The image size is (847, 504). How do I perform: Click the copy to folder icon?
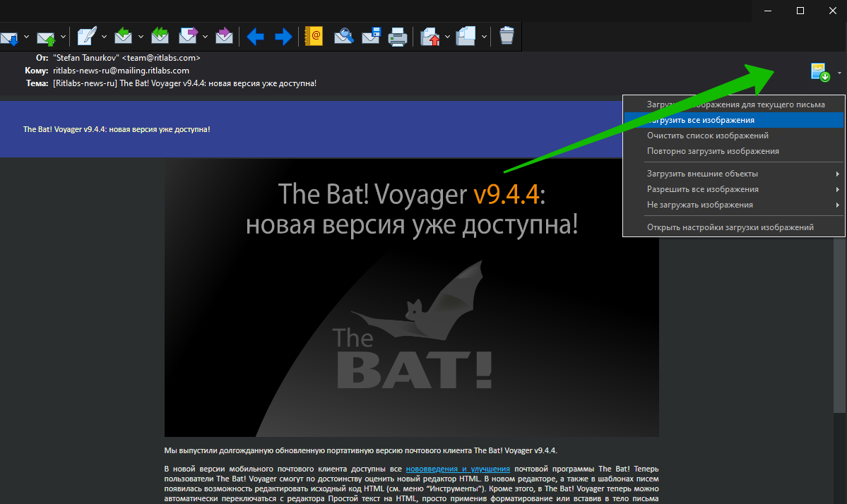(466, 36)
